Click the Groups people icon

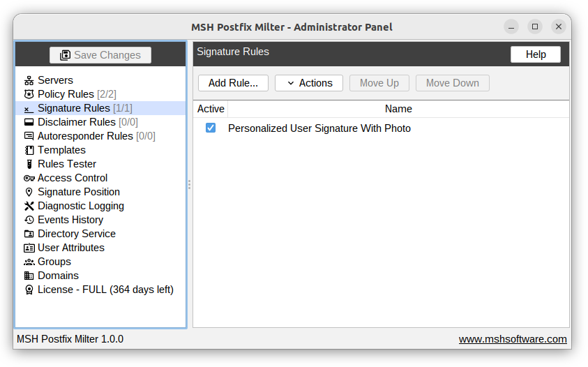coord(29,262)
